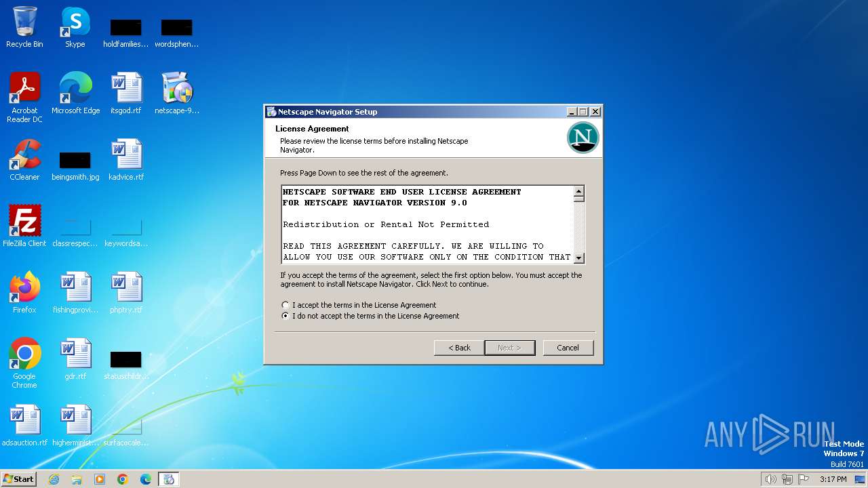The width and height of the screenshot is (868, 488).
Task: Select the beingsmith.jpg file icon
Action: (75, 165)
